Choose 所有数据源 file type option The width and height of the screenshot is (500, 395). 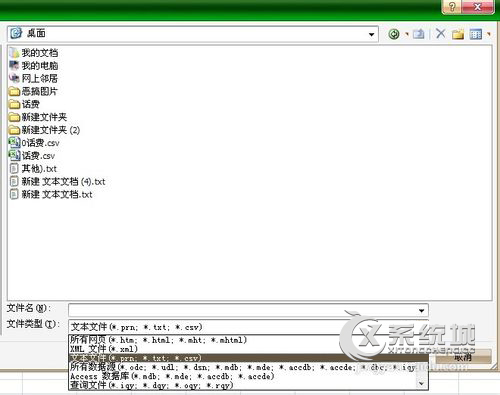pyautogui.click(x=243, y=367)
